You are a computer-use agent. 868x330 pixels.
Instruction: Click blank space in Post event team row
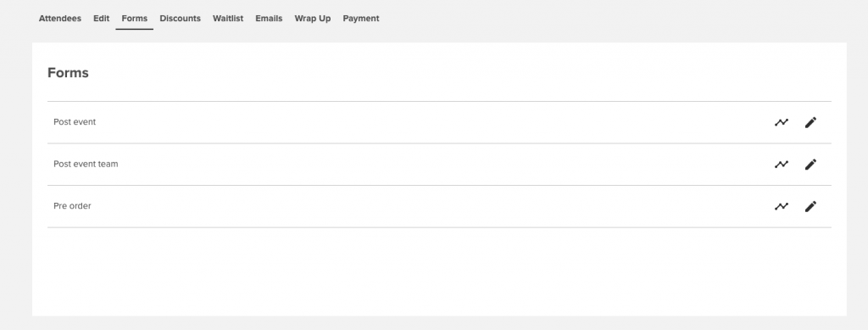pos(442,165)
